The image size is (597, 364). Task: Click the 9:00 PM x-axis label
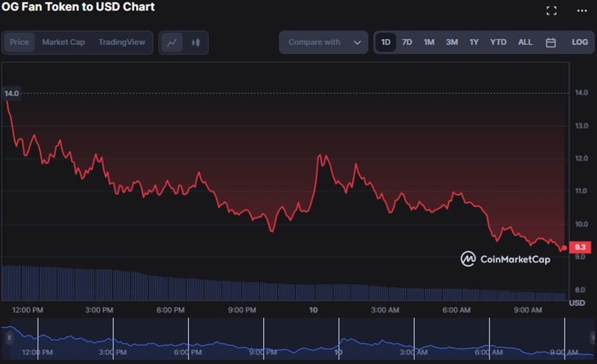242,310
